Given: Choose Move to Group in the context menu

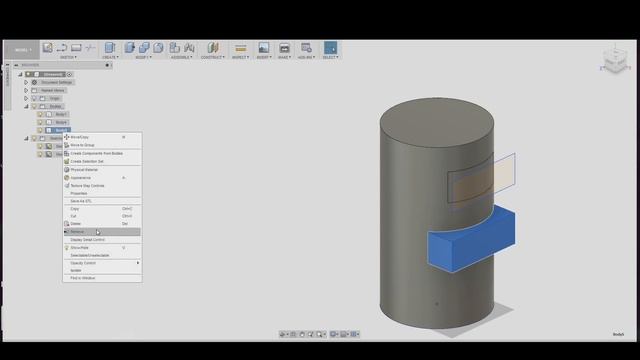Looking at the screenshot, I should click(x=102, y=145).
